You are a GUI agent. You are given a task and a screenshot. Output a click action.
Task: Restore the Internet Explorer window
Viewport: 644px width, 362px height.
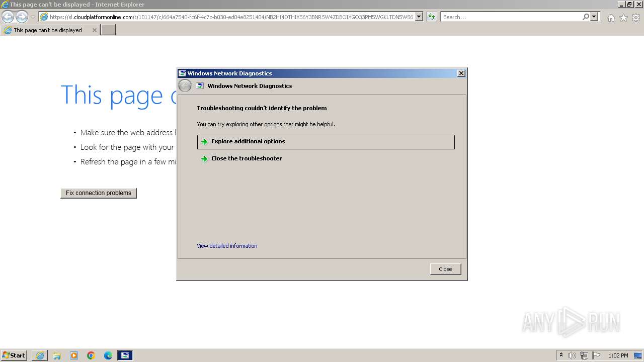tap(629, 4)
